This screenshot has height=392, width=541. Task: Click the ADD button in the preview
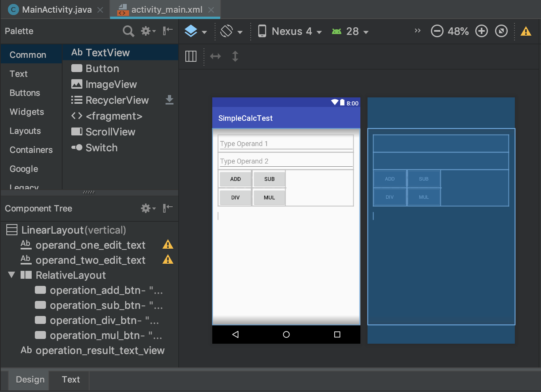pos(235,179)
